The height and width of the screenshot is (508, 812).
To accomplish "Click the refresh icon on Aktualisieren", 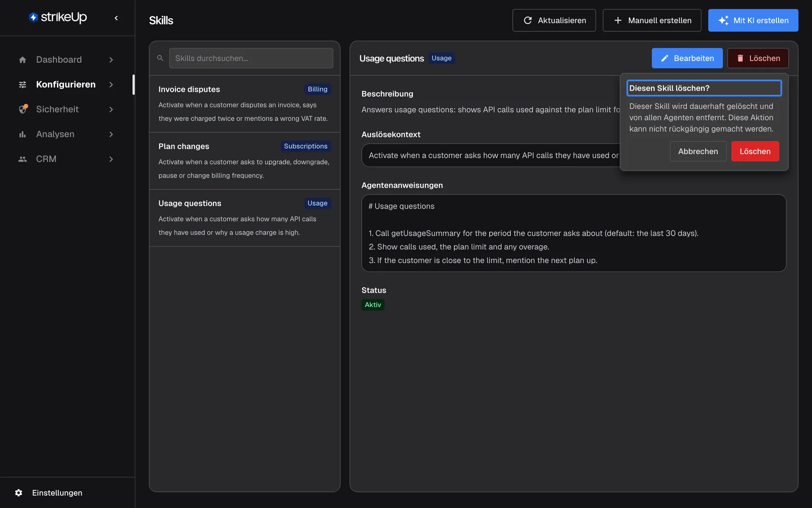I will 527,20.
